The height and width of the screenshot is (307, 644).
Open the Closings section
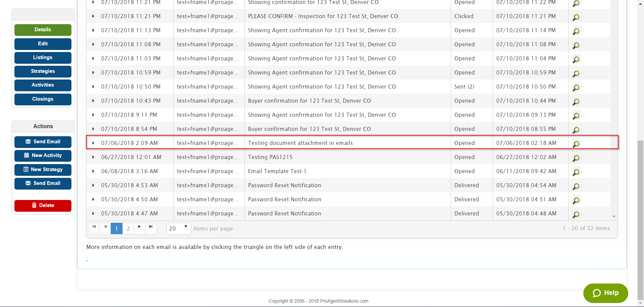43,99
